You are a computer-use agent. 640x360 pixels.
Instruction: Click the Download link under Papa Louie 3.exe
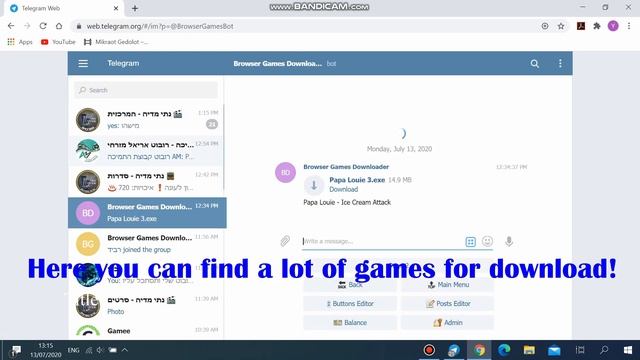coord(343,189)
